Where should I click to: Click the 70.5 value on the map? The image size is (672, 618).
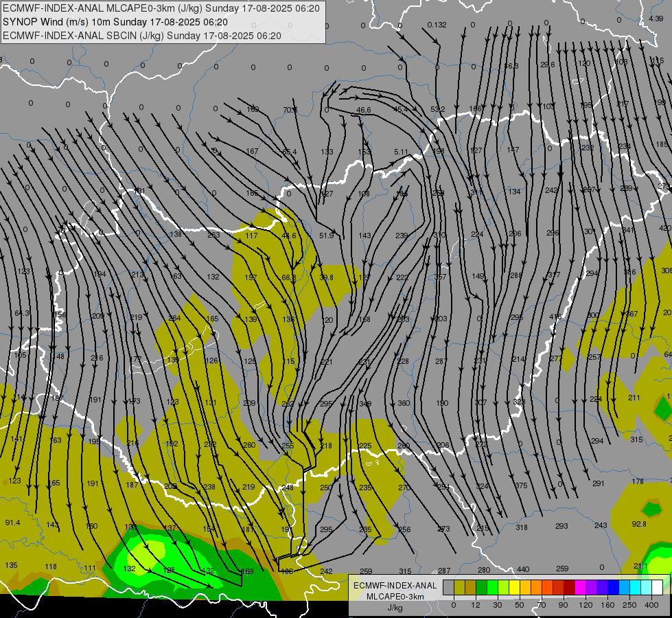(290, 110)
